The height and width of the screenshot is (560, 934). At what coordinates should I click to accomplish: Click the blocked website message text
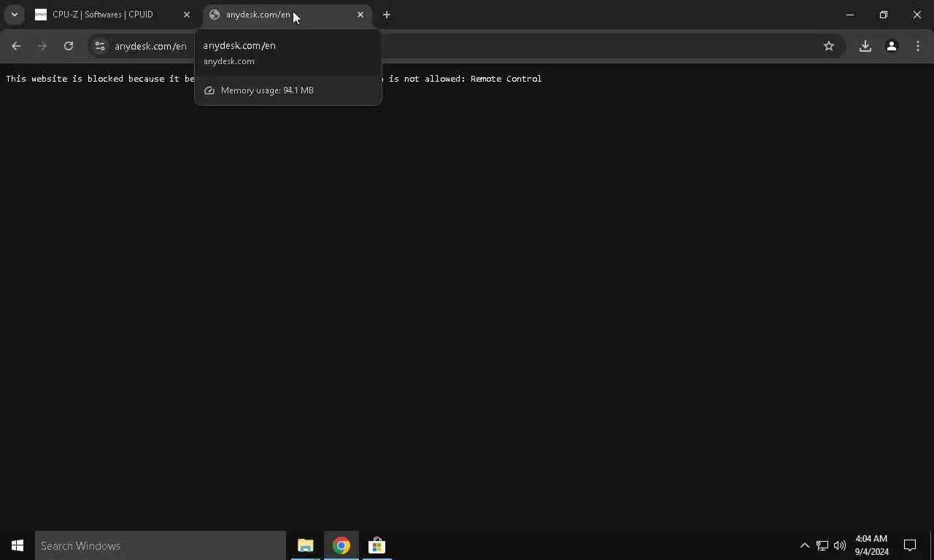(x=274, y=79)
